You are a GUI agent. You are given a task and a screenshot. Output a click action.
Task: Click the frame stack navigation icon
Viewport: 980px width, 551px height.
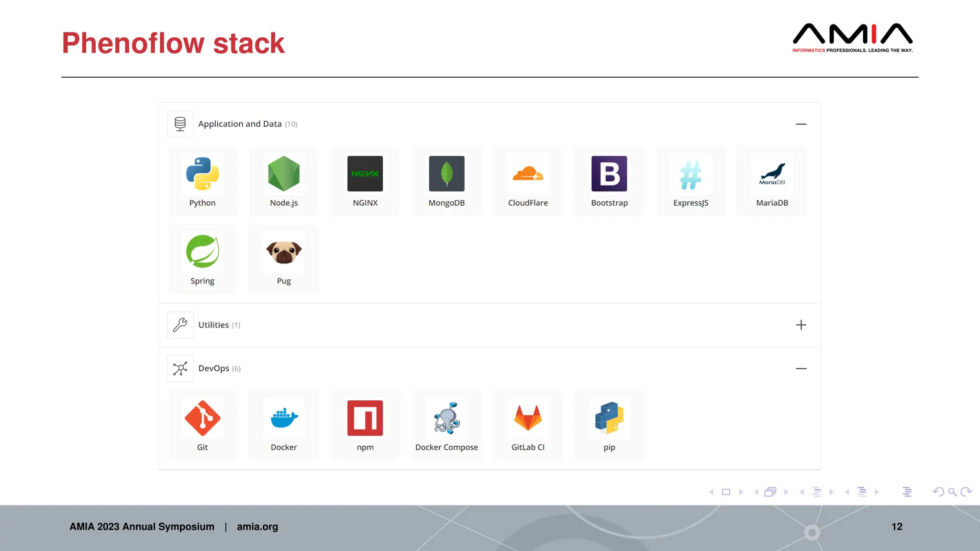click(x=770, y=492)
